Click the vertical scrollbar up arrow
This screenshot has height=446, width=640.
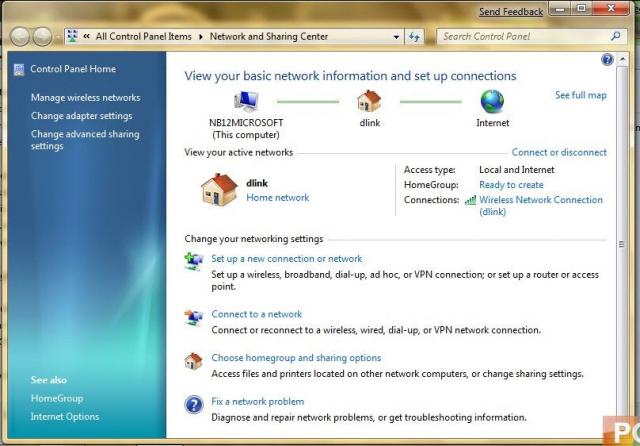click(x=622, y=60)
